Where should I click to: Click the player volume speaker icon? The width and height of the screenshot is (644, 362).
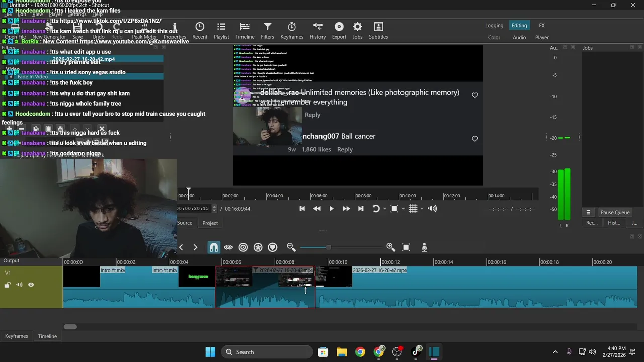coord(432,209)
